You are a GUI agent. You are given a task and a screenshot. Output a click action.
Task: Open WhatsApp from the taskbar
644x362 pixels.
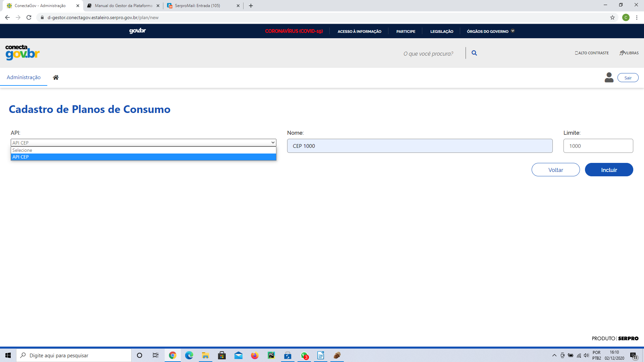pos(304,355)
